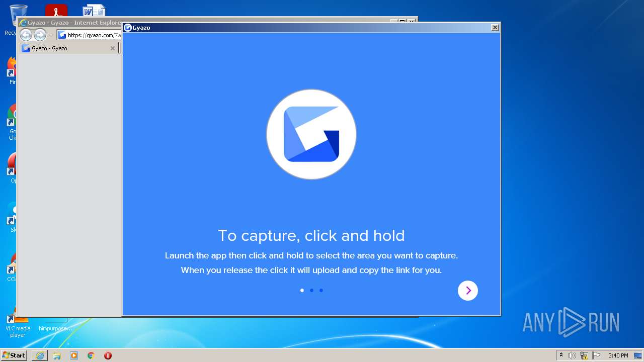Open the Windows Start menu

point(14,355)
